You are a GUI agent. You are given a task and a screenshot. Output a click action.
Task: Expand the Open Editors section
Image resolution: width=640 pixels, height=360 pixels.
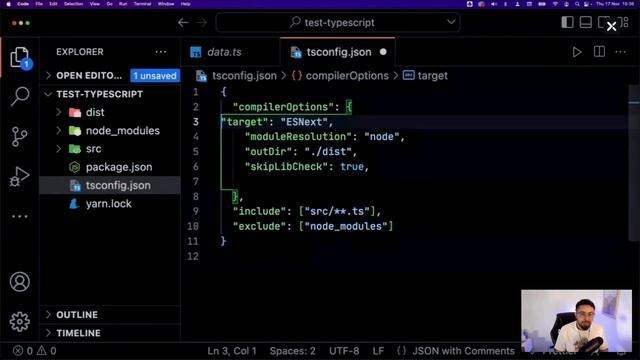tap(89, 76)
